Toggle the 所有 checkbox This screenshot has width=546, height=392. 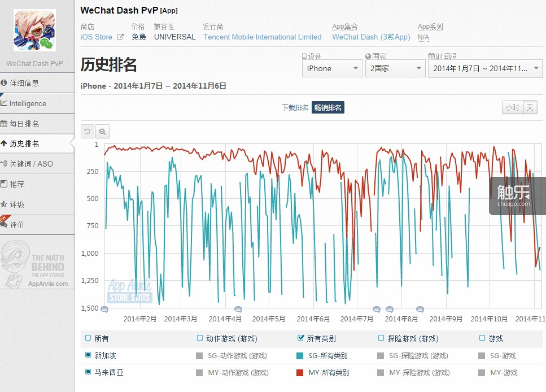(x=88, y=338)
